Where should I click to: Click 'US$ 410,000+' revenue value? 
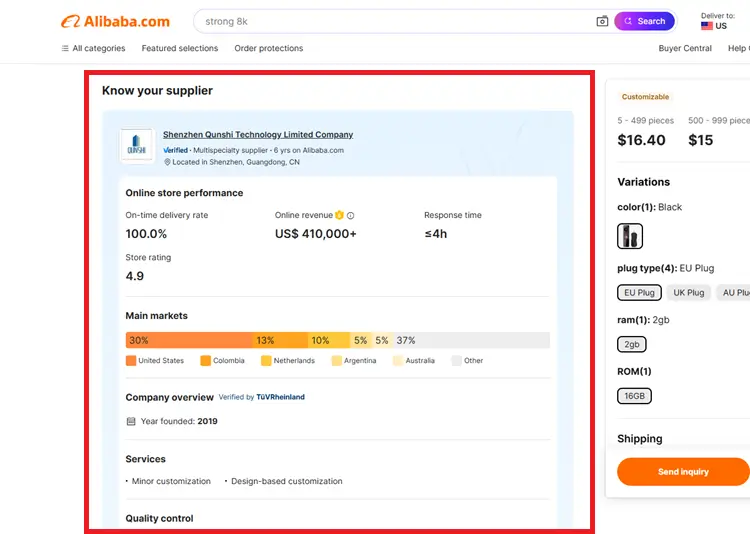(316, 234)
